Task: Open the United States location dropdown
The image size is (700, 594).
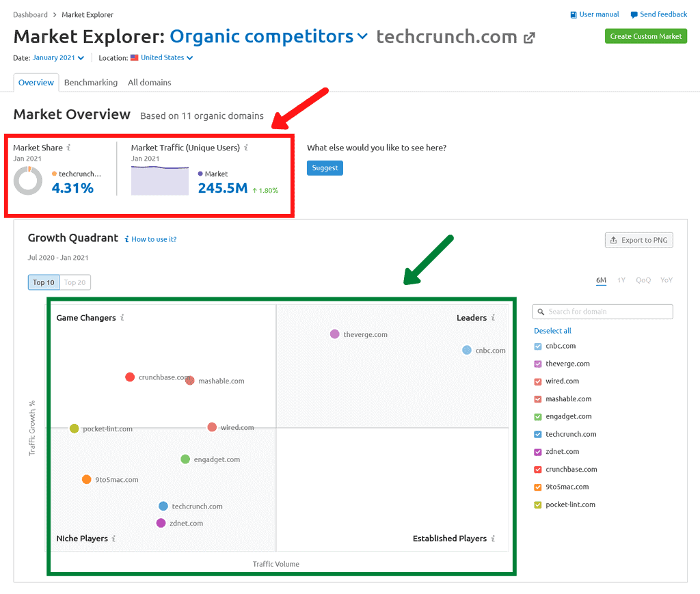Action: click(167, 57)
